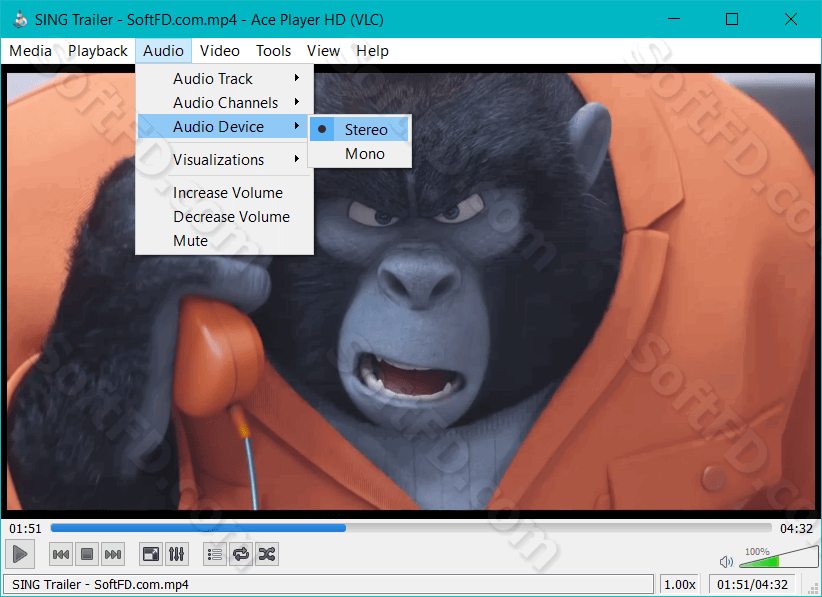Image resolution: width=822 pixels, height=597 pixels.
Task: Start playback with the Play button
Action: point(20,554)
